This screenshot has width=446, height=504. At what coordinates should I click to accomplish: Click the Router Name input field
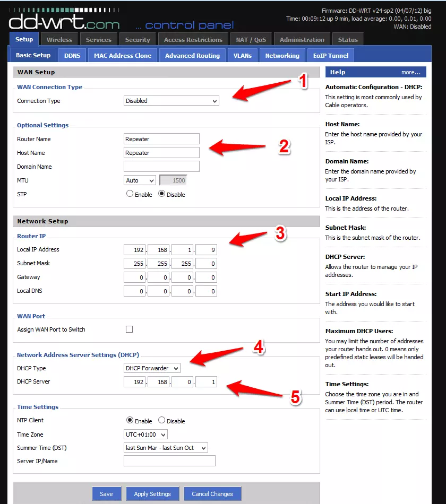pyautogui.click(x=161, y=139)
